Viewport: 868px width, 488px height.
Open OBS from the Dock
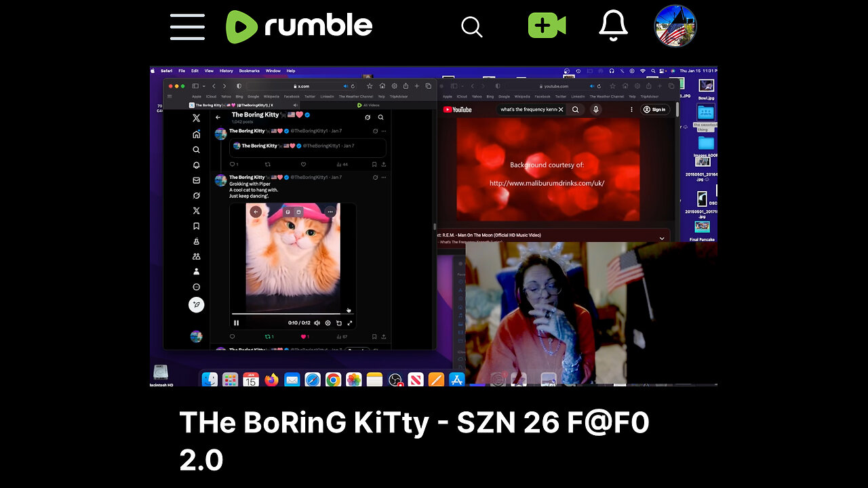(x=395, y=380)
